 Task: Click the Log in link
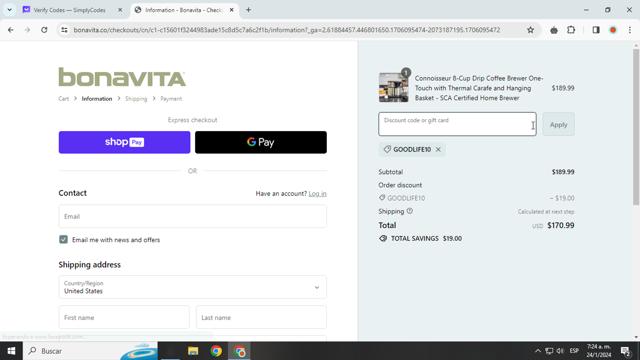(x=317, y=193)
